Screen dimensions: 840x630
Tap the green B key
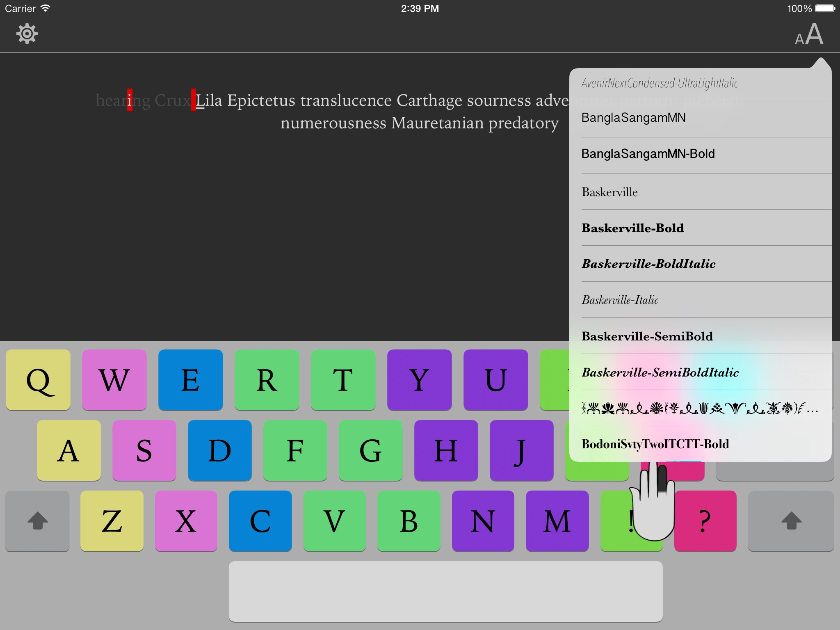coord(409,521)
